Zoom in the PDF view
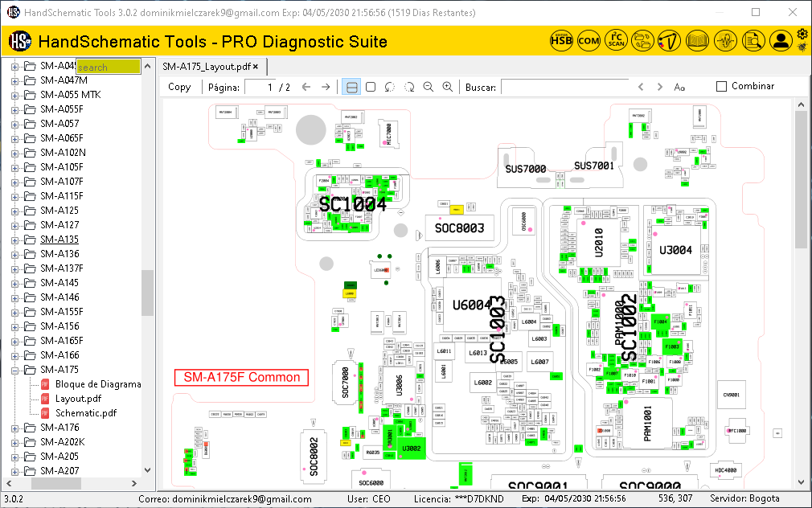The image size is (812, 508). [448, 87]
